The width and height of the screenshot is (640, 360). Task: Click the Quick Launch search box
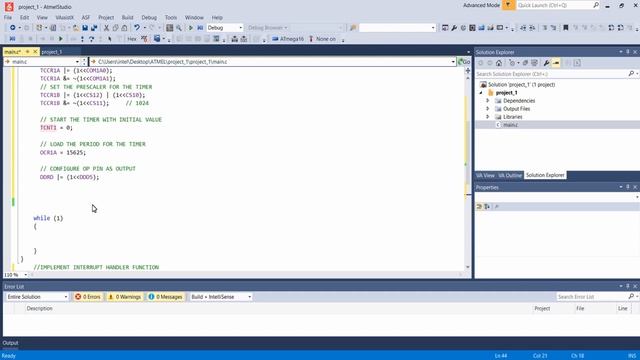tap(555, 5)
